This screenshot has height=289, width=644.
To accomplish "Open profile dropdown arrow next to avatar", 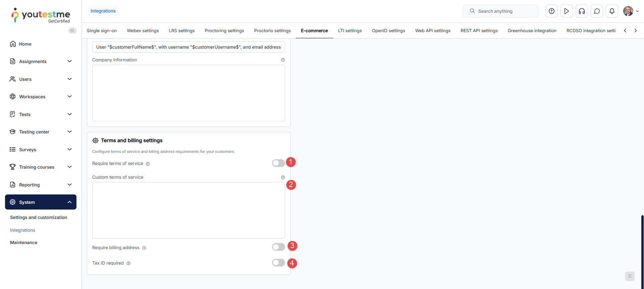I will [637, 11].
